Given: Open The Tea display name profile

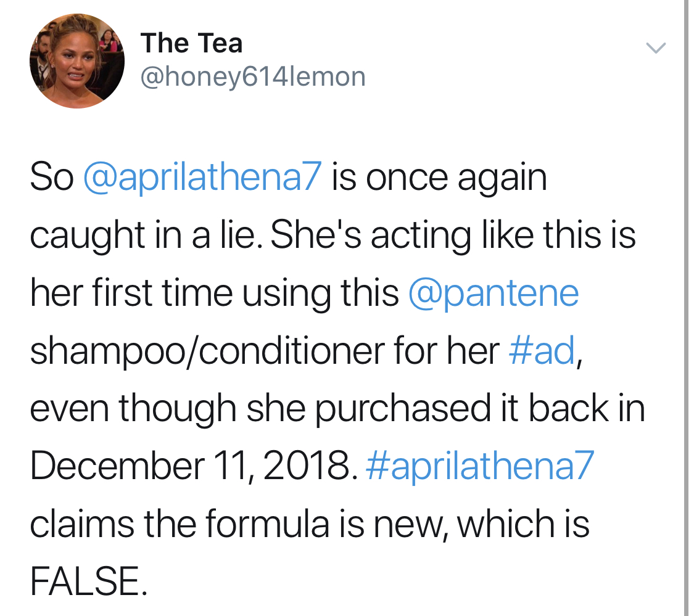Looking at the screenshot, I should (x=192, y=43).
